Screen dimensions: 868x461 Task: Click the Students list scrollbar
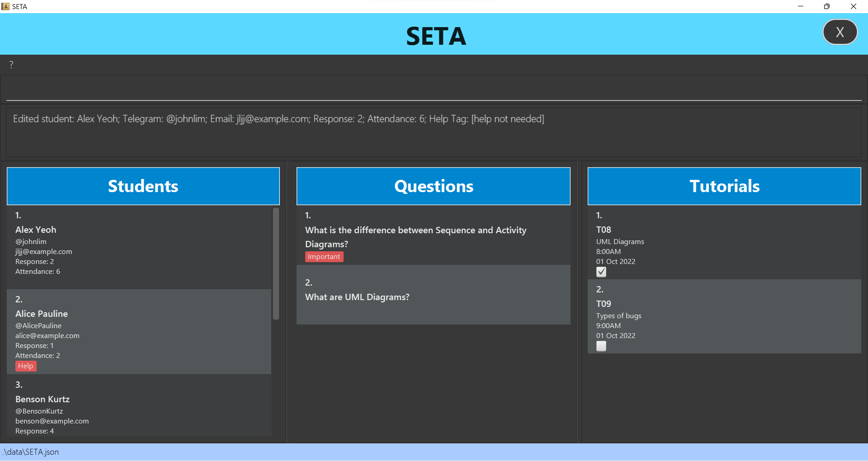coord(276,263)
